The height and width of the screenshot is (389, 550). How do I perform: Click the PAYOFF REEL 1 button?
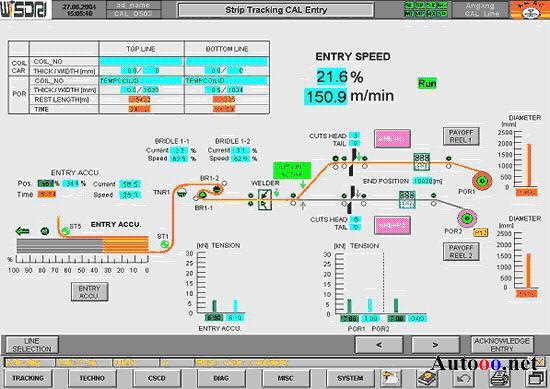461,136
